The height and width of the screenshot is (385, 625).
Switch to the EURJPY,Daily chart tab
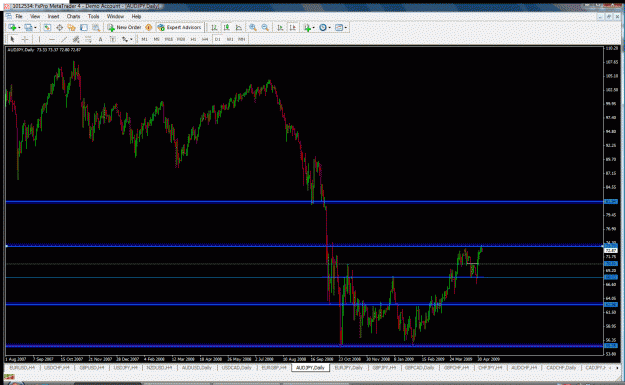[349, 367]
